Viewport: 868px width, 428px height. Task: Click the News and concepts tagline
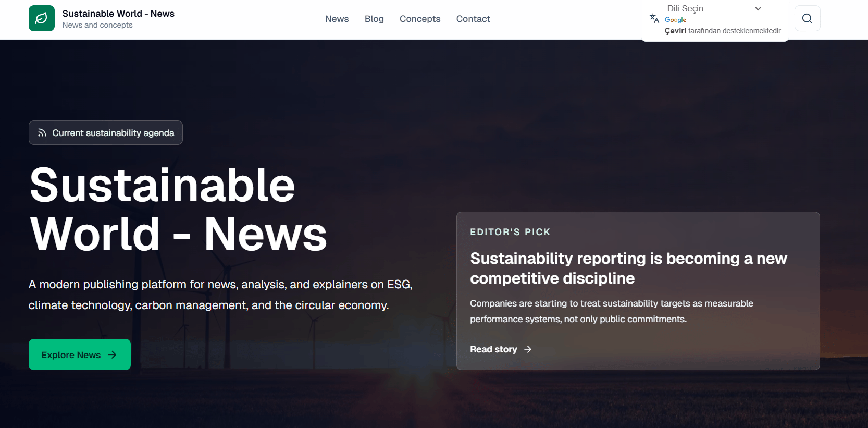pos(97,25)
